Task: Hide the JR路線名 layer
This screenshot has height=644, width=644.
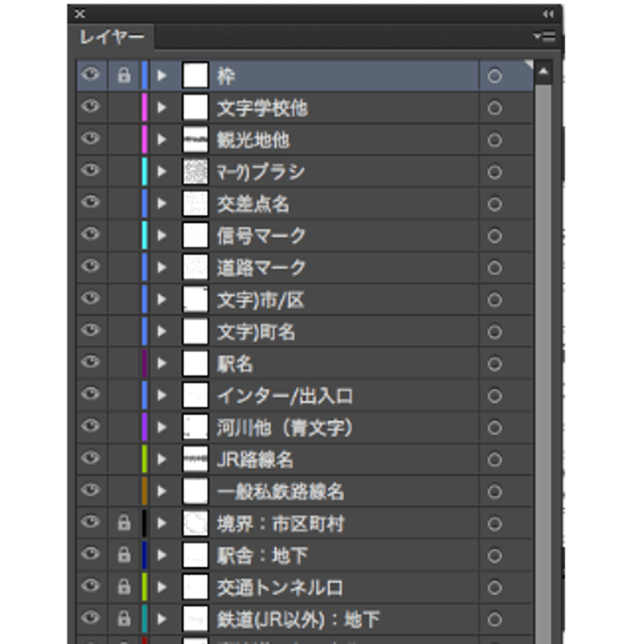Action: 91,458
